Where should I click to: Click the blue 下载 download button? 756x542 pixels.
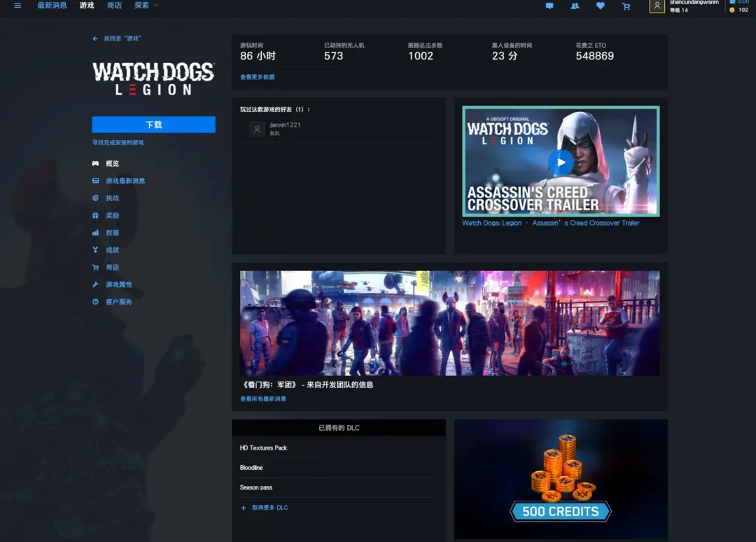pyautogui.click(x=154, y=125)
